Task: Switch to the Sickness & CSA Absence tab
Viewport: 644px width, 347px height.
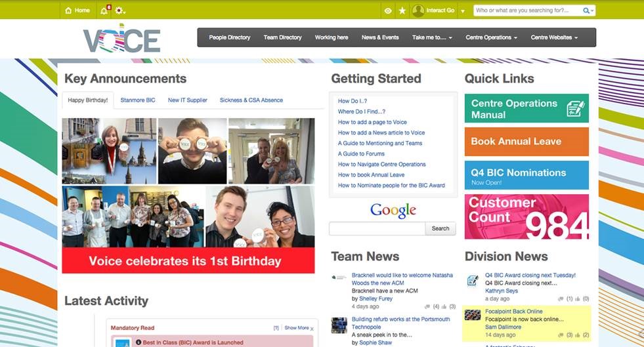Action: (x=251, y=100)
